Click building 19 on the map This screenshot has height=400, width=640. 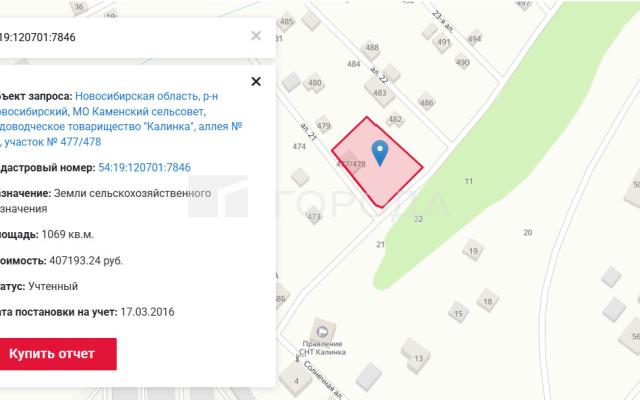click(x=473, y=251)
